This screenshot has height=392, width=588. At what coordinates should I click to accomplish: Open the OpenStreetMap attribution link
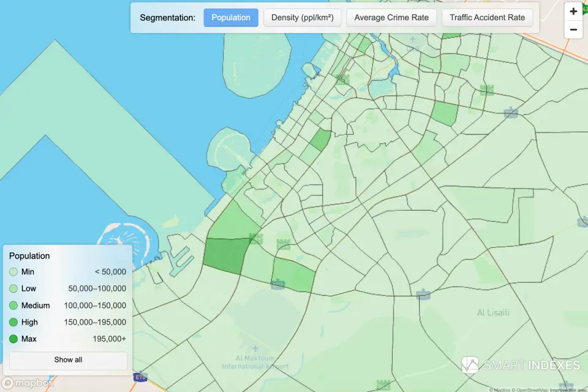pyautogui.click(x=530, y=390)
